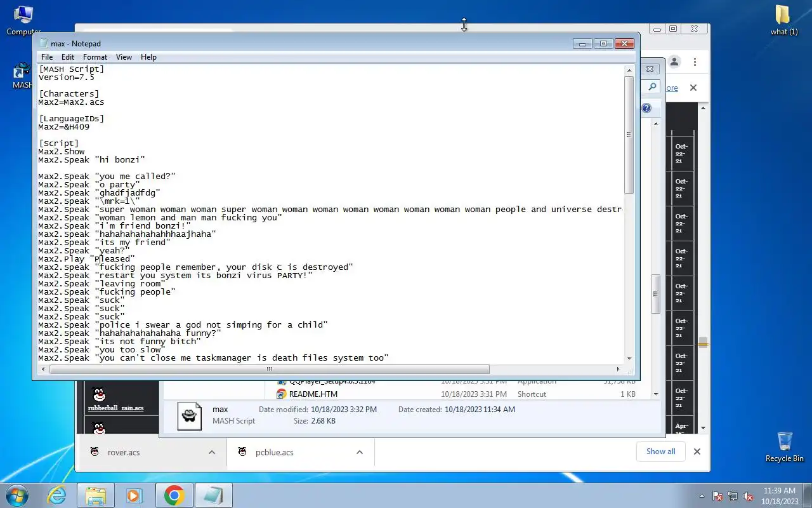This screenshot has width=812, height=508.
Task: Click the Chrome profile avatar icon
Action: (674, 62)
